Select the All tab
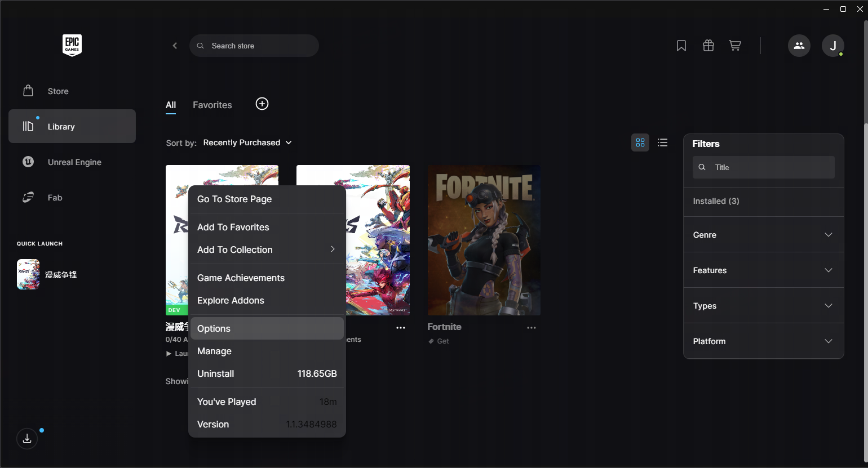868x468 pixels. 171,105
